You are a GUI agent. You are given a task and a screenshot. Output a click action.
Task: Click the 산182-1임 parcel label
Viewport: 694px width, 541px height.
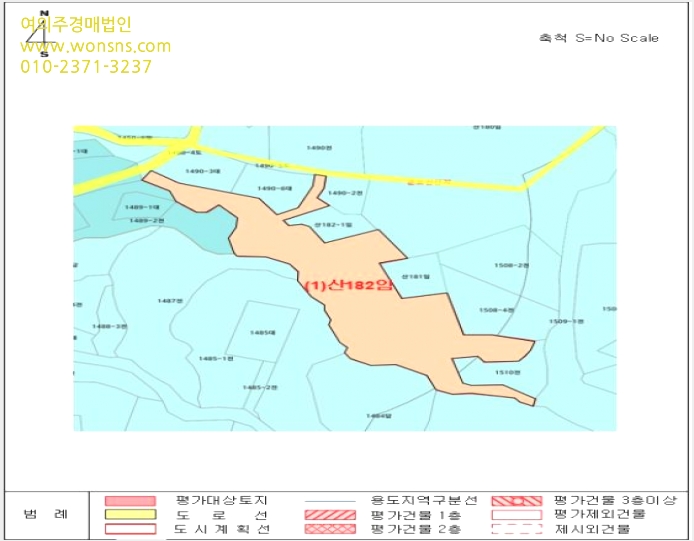pos(333,225)
